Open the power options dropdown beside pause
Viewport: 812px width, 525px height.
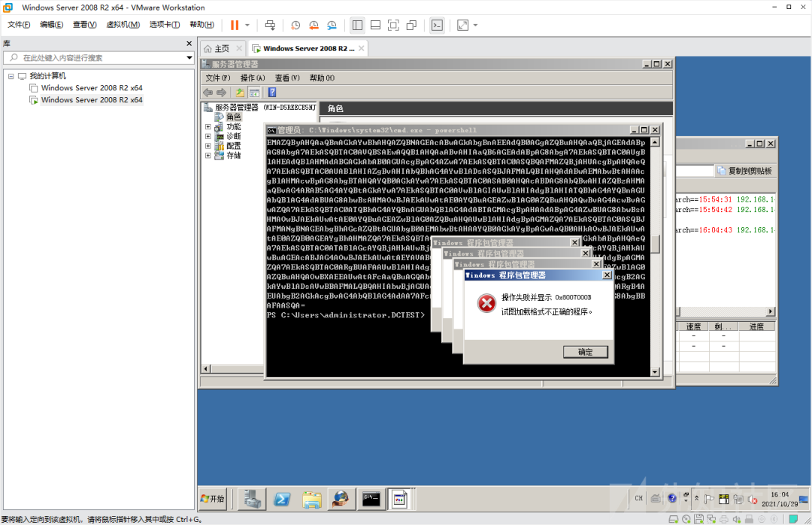pyautogui.click(x=247, y=25)
